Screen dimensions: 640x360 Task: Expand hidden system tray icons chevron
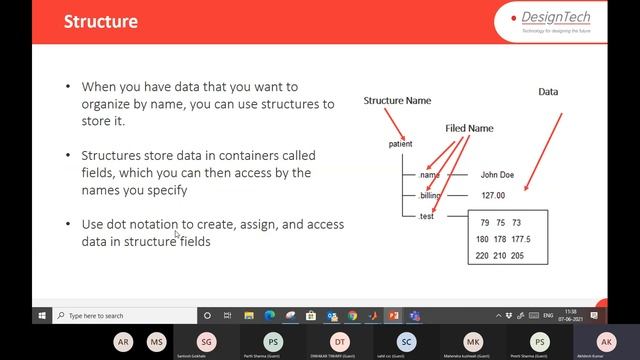[x=498, y=316]
